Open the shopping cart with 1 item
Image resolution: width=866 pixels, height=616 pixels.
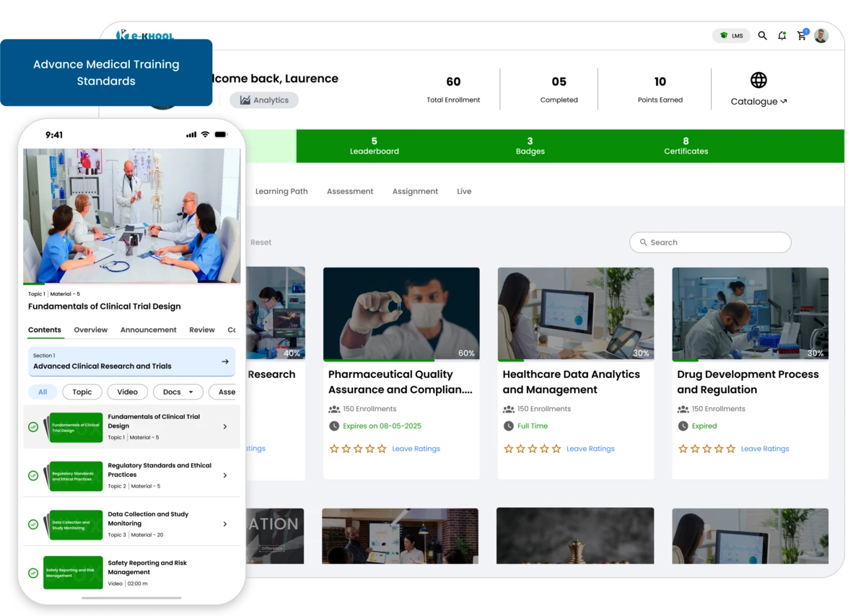click(801, 35)
